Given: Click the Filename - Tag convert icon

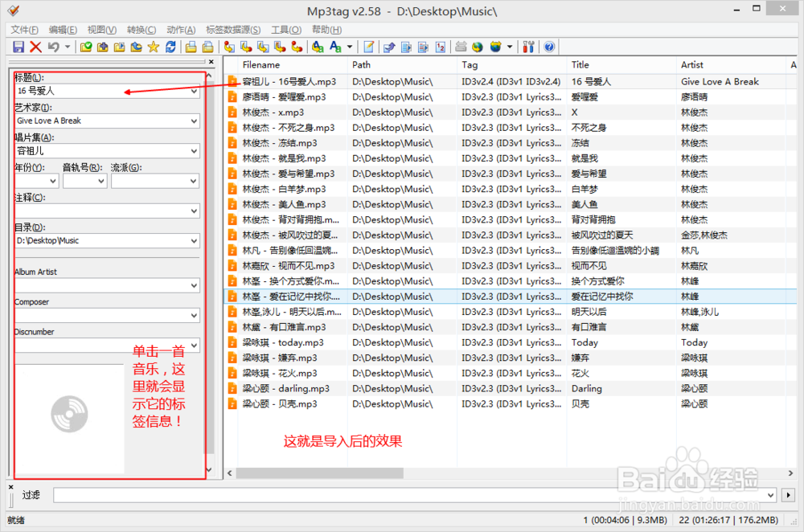Looking at the screenshot, I should (x=246, y=47).
